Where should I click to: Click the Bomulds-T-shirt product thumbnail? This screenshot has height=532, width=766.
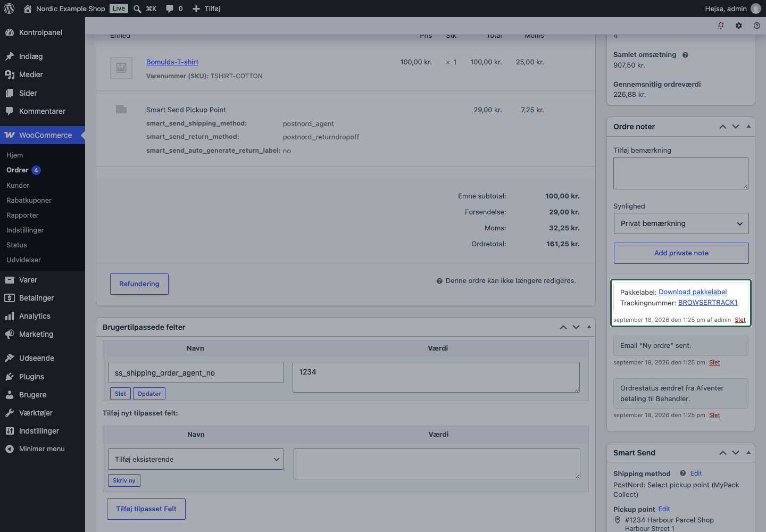(121, 68)
